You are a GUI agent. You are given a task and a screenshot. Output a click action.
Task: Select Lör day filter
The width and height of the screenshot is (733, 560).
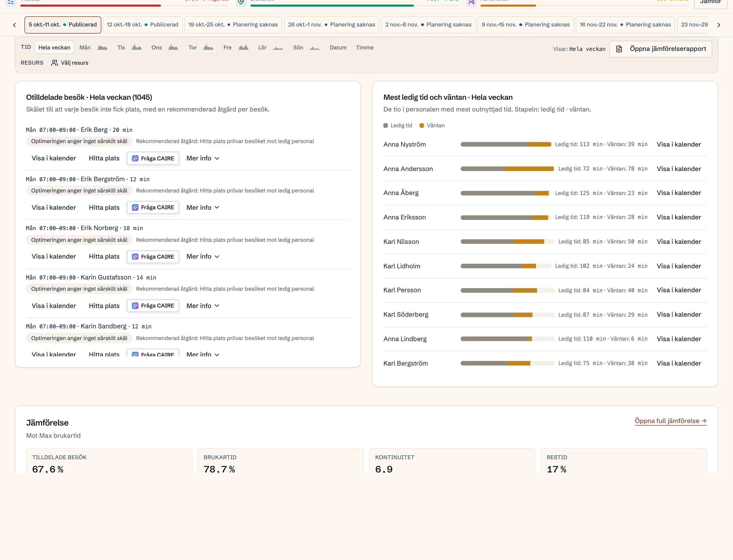coord(270,47)
